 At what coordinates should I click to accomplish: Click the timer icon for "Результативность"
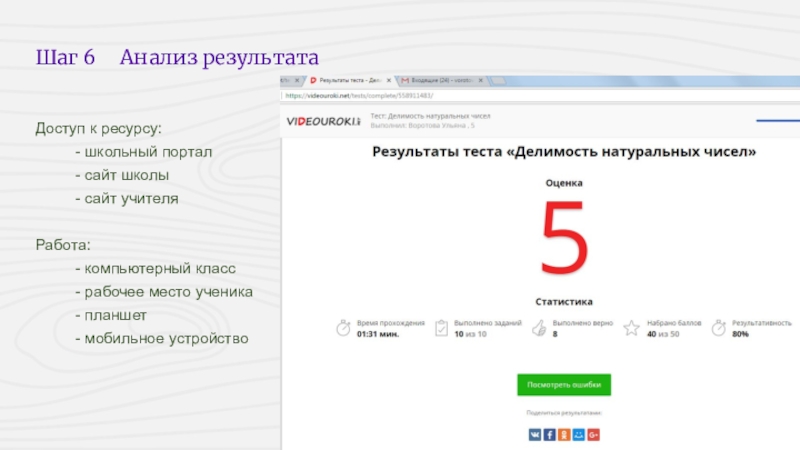(719, 328)
